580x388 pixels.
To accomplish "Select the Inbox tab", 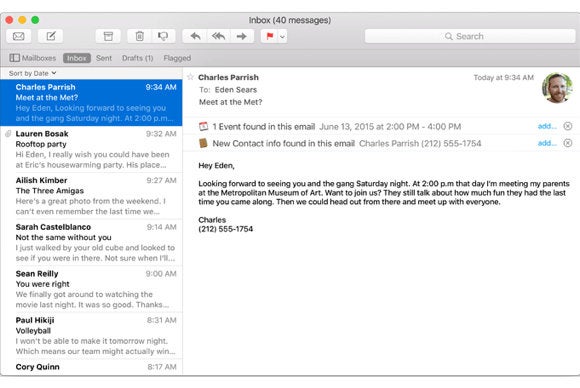I will coord(77,58).
